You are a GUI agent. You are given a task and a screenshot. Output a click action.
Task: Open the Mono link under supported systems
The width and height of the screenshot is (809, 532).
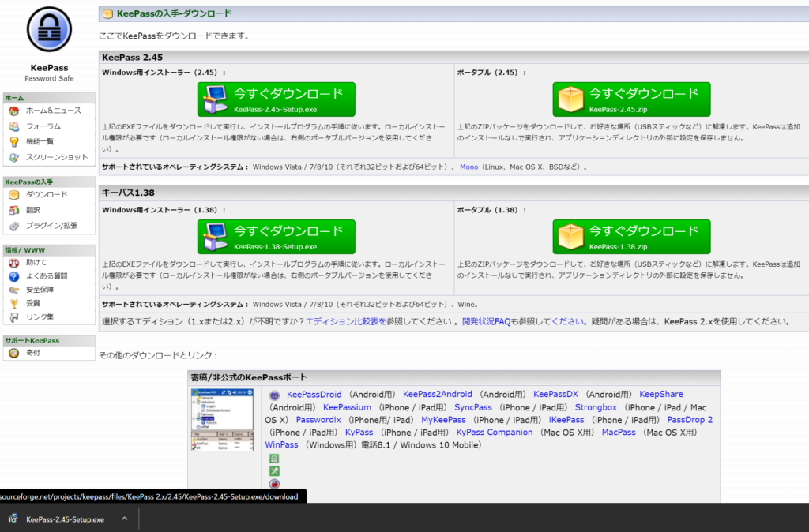470,167
